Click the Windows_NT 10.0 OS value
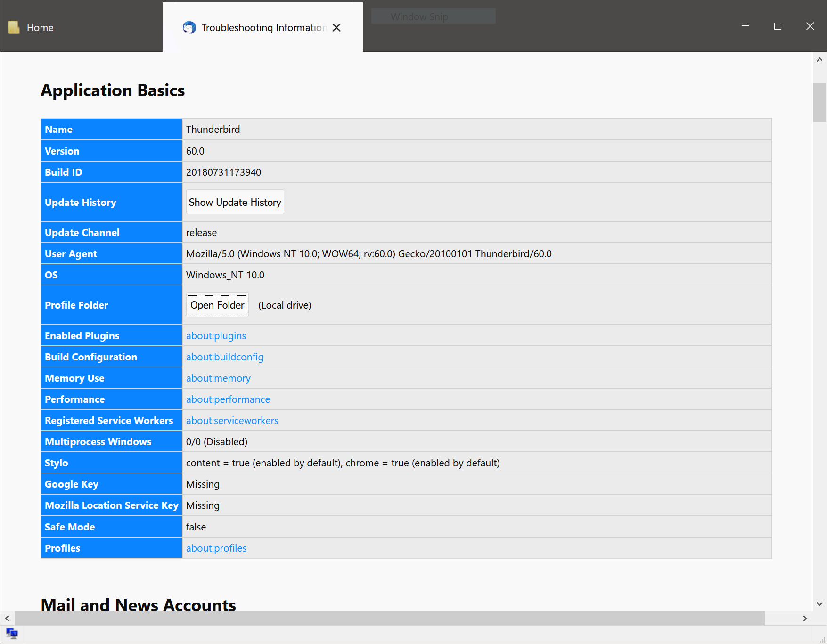The width and height of the screenshot is (827, 644). (225, 275)
